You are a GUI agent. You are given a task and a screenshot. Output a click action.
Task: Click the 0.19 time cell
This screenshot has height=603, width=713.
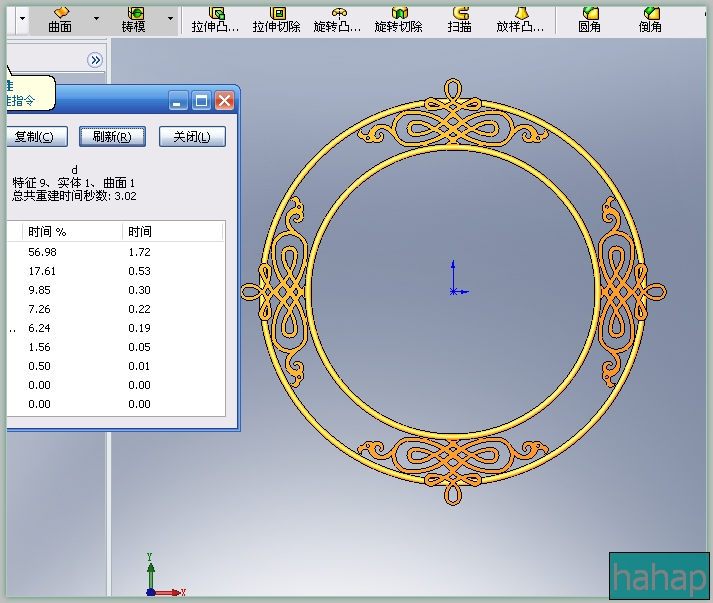[x=139, y=328]
